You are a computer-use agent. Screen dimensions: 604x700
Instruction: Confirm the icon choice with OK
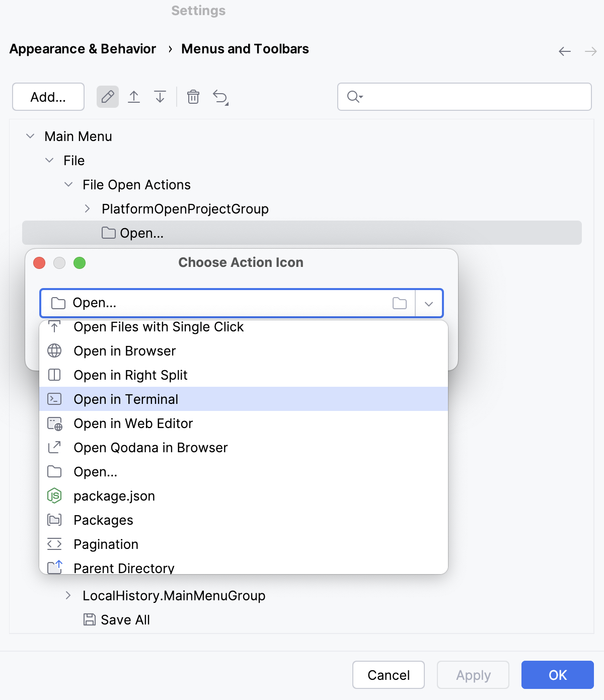point(557,675)
